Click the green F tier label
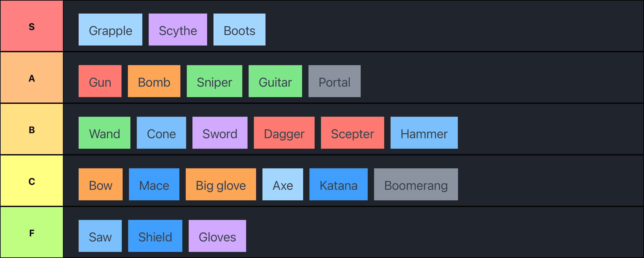This screenshot has width=644, height=258. click(32, 232)
